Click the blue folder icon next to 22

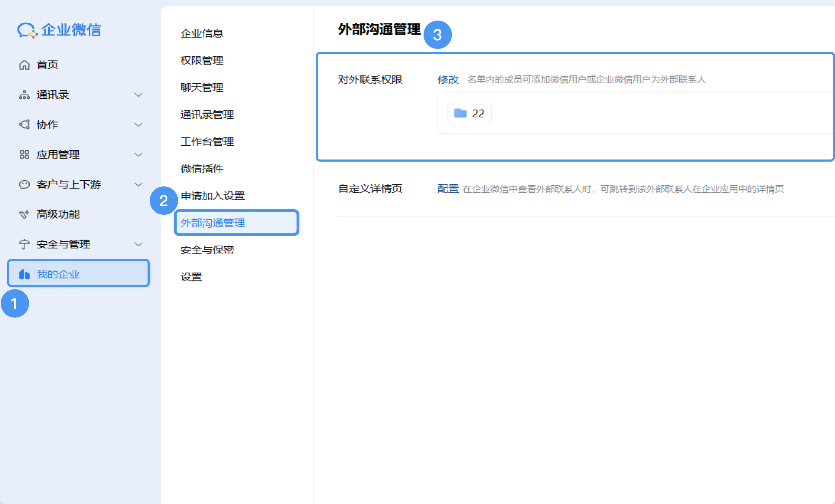tap(460, 113)
